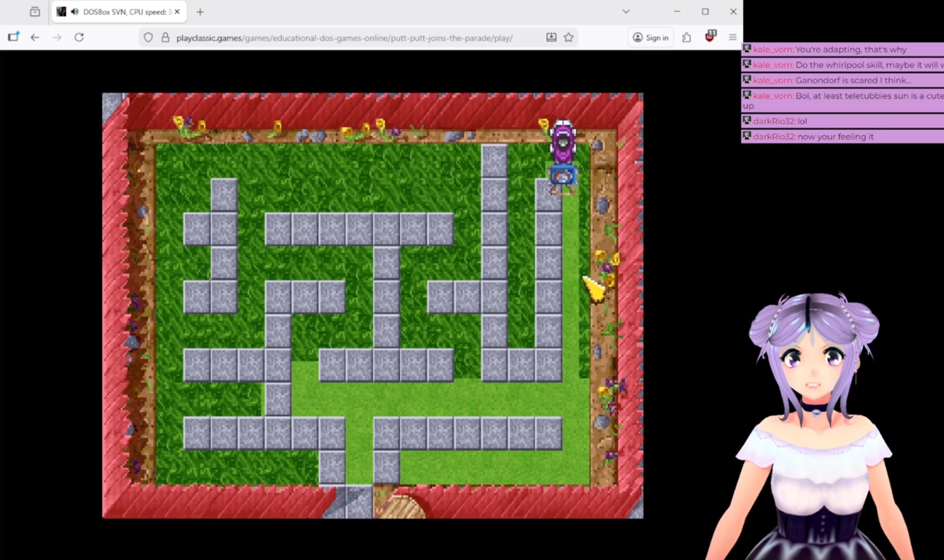Open the Firefox application menu
The height and width of the screenshot is (560, 944).
(x=733, y=37)
